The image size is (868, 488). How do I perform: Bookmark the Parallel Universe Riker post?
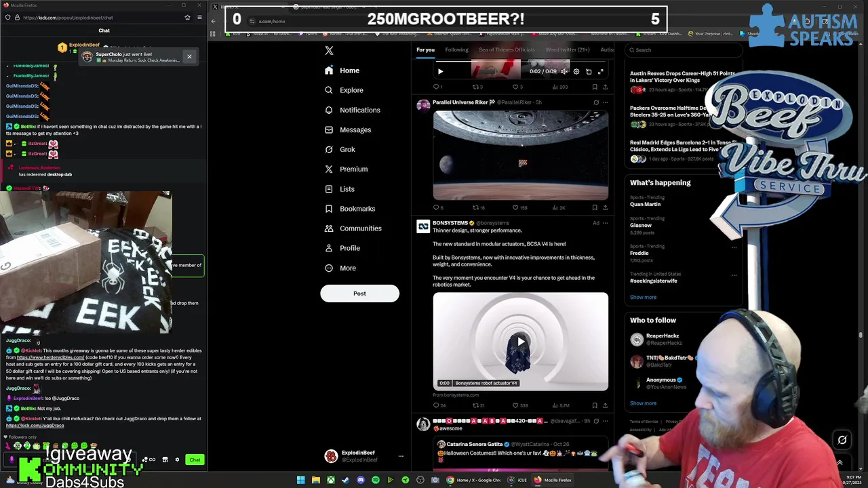pos(595,207)
